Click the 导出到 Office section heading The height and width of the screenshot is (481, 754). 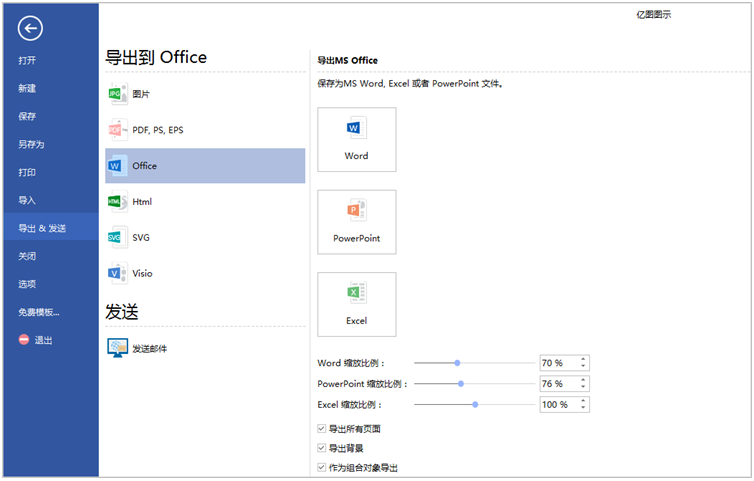click(x=156, y=57)
